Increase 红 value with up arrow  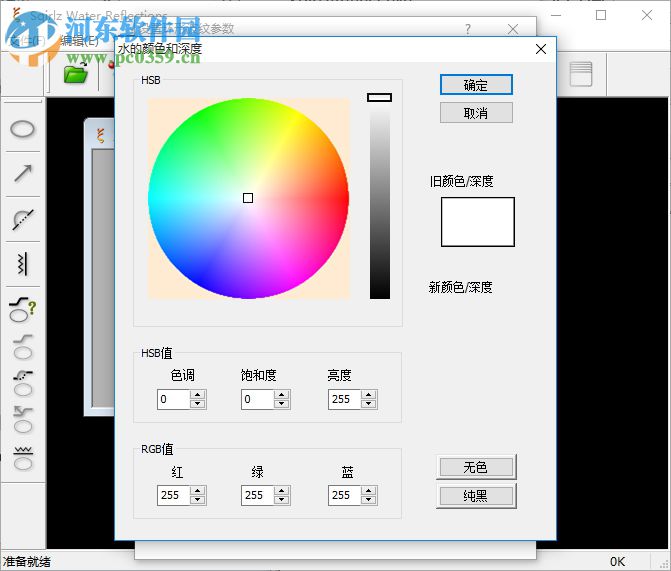click(198, 491)
